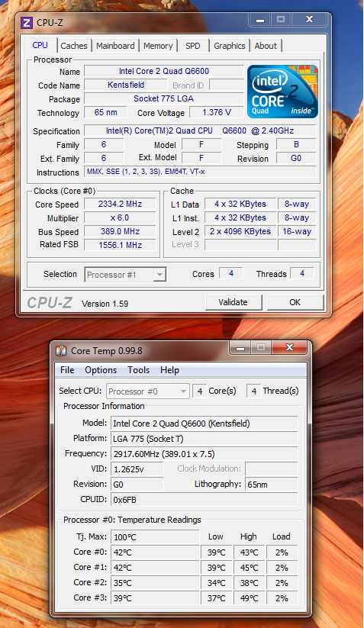Click the Core Temp title bar icon
This screenshot has height=628, width=364.
[61, 351]
